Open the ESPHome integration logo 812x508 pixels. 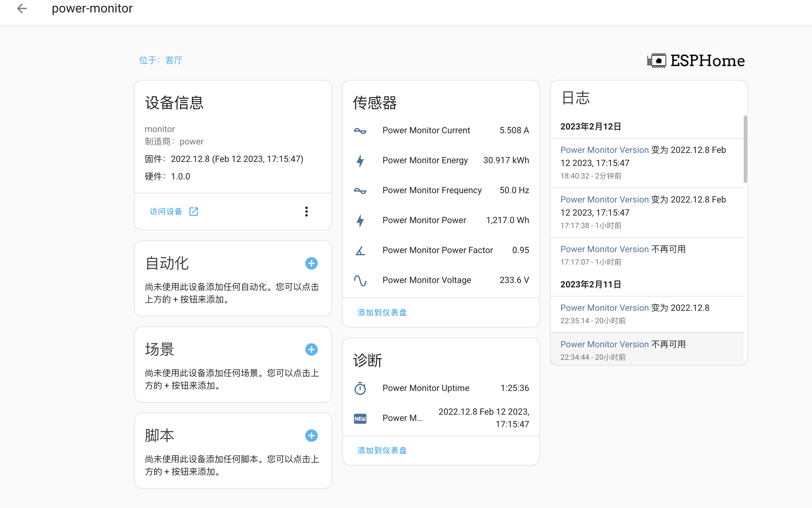696,61
